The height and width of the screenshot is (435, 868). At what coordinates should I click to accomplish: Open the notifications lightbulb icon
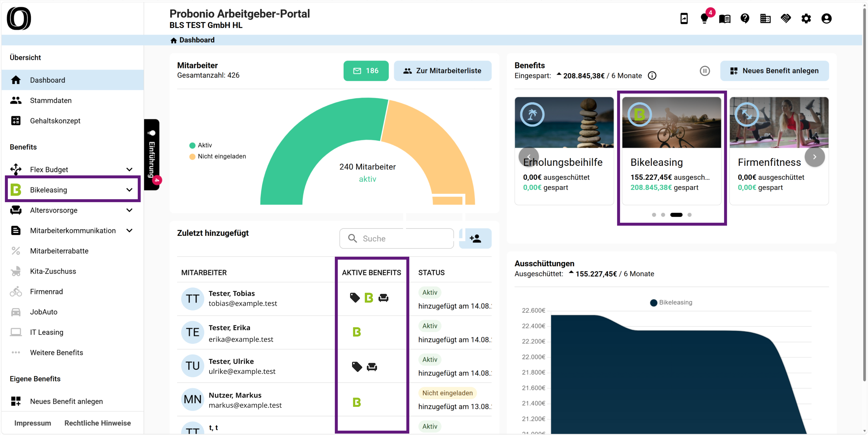click(x=704, y=18)
